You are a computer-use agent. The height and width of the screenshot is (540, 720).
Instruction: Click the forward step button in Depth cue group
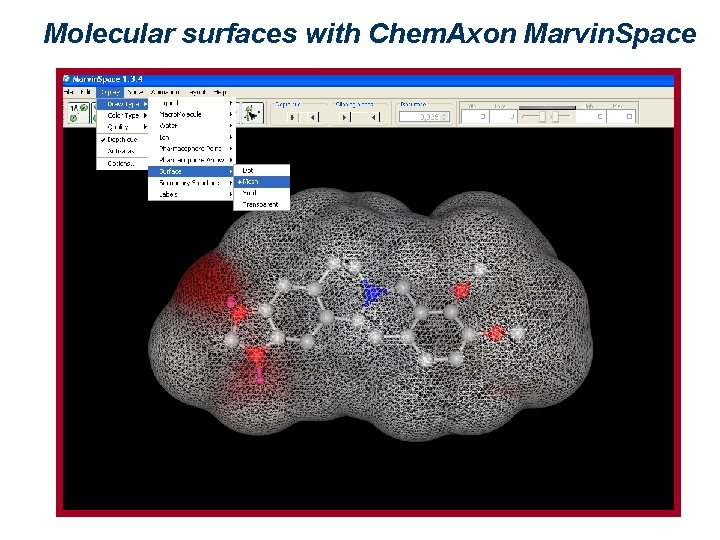coord(292,117)
